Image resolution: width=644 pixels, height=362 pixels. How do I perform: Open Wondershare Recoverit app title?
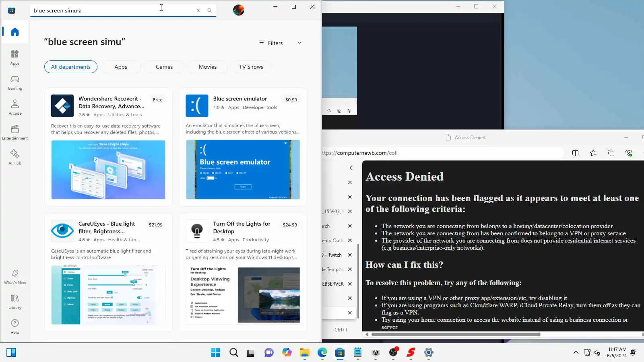coord(111,103)
